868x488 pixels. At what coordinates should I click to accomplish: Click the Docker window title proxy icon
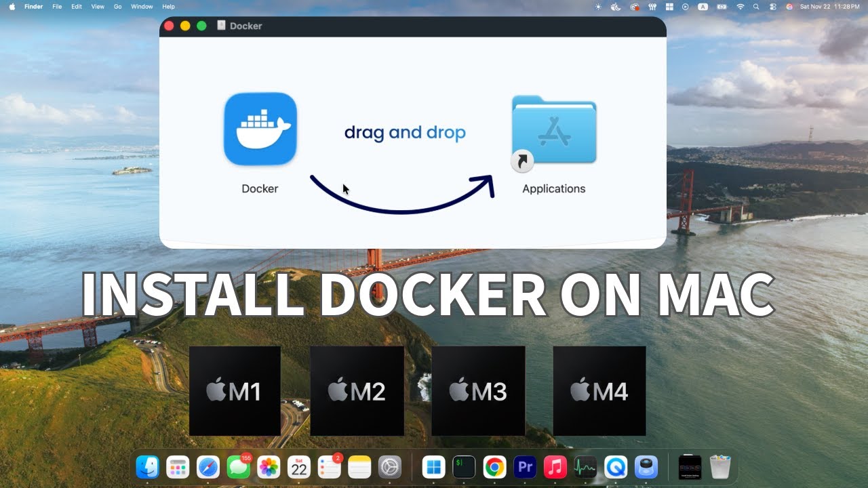pyautogui.click(x=221, y=25)
